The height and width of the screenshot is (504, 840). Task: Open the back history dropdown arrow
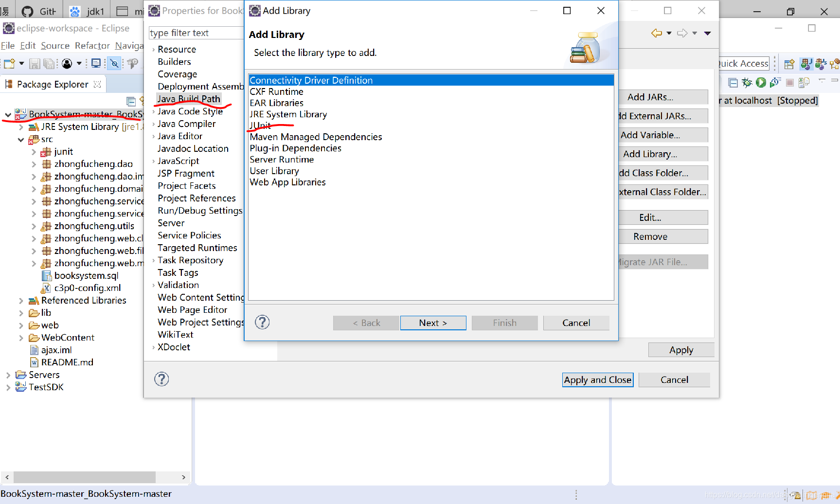click(x=669, y=33)
